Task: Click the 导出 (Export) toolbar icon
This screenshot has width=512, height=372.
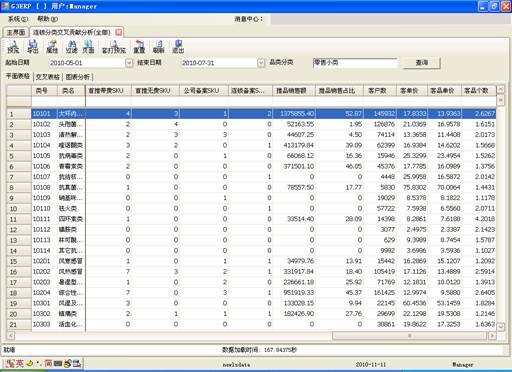Action: click(32, 47)
